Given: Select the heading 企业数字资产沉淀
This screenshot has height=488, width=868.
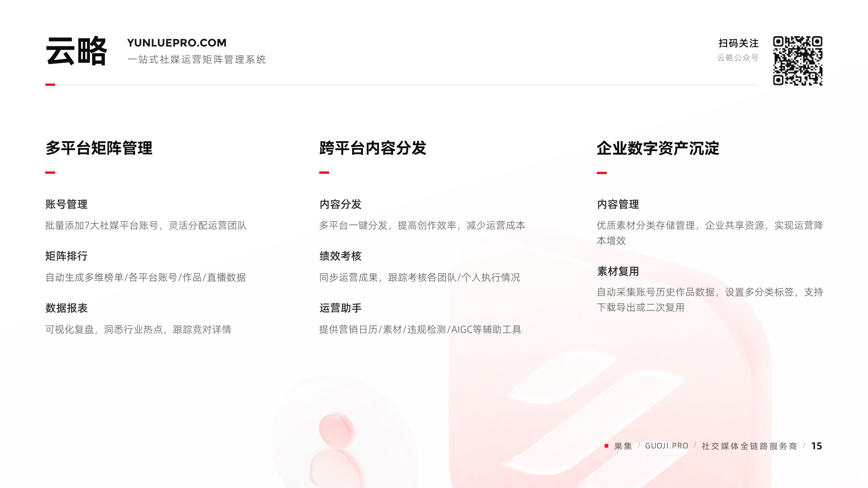Looking at the screenshot, I should pos(658,148).
